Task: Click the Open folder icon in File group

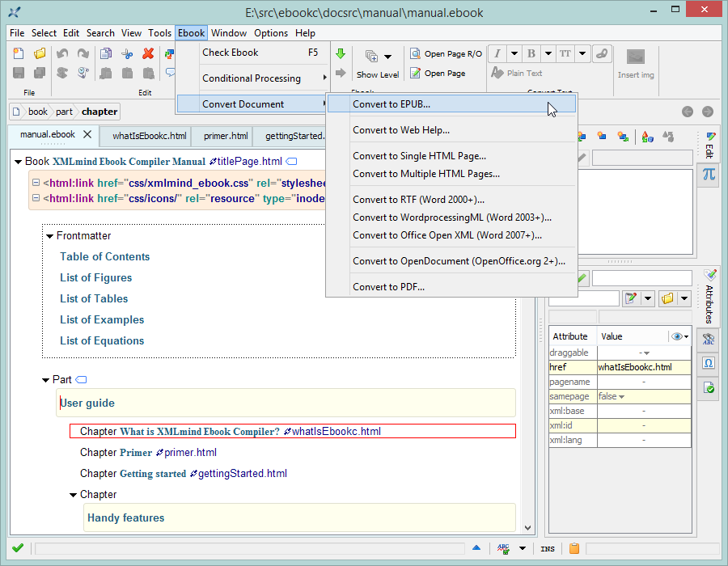Action: click(40, 53)
